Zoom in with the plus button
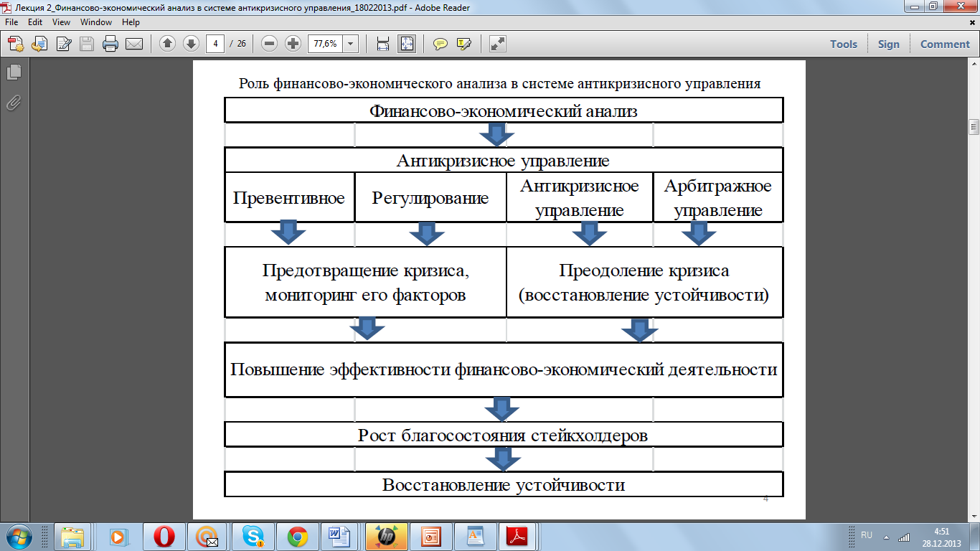The height and width of the screenshot is (551, 980). [293, 44]
